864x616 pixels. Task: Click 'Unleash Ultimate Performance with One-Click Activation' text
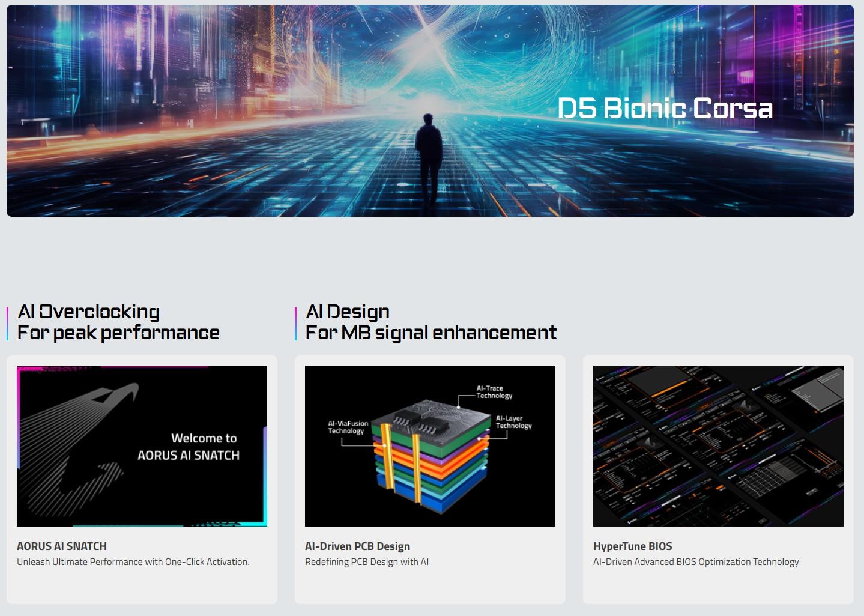[x=133, y=562]
